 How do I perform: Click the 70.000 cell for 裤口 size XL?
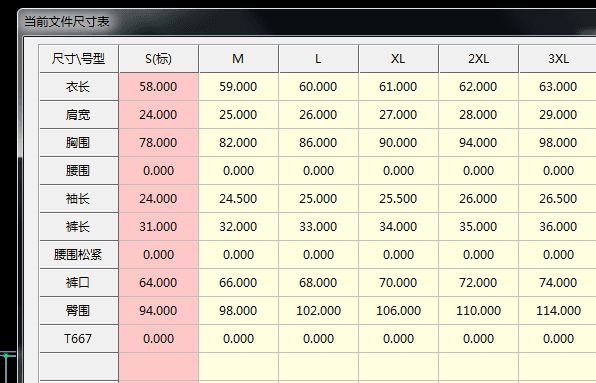tap(398, 283)
